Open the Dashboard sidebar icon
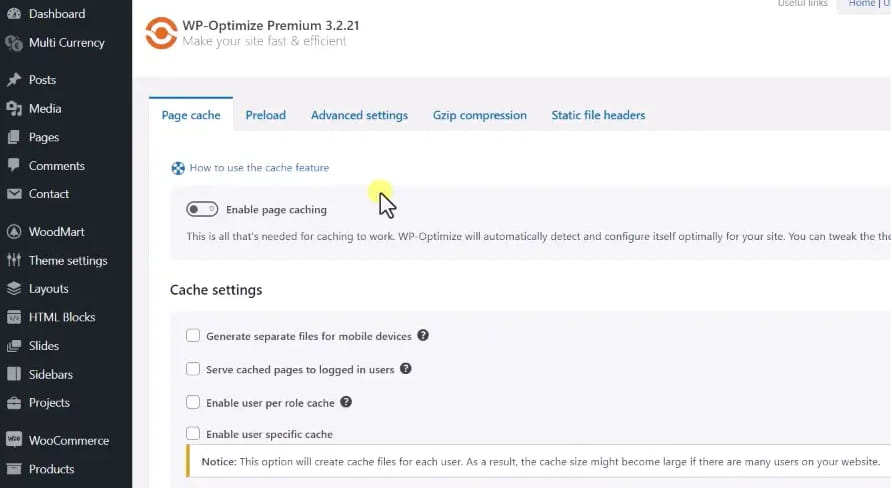 pyautogui.click(x=14, y=14)
